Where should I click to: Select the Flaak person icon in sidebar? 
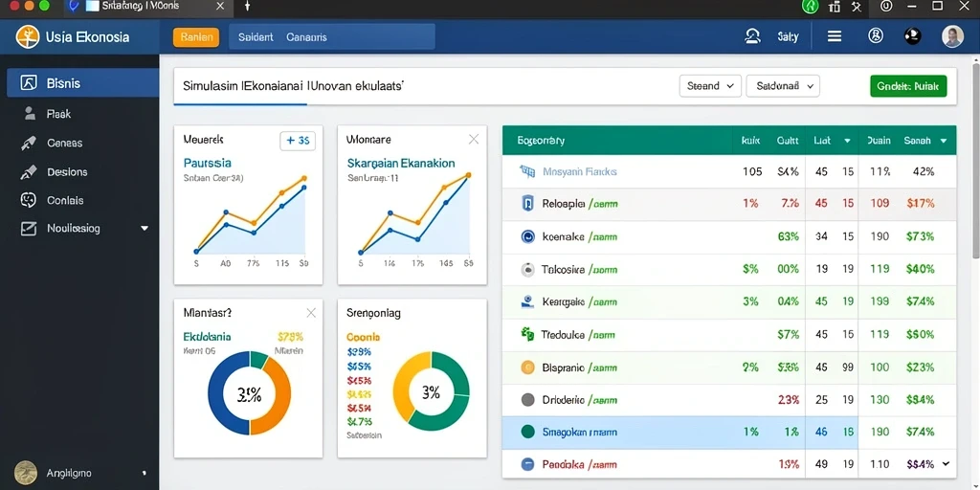30,114
